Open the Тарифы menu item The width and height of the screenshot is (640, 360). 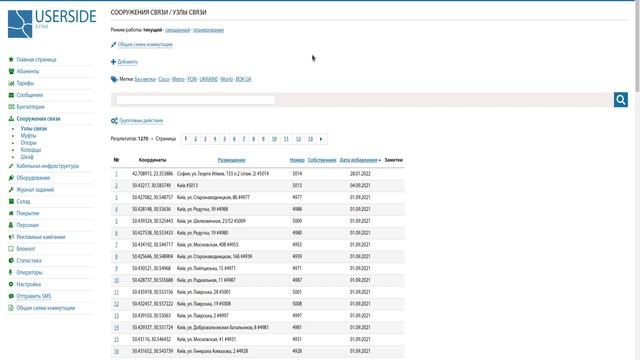coord(25,83)
